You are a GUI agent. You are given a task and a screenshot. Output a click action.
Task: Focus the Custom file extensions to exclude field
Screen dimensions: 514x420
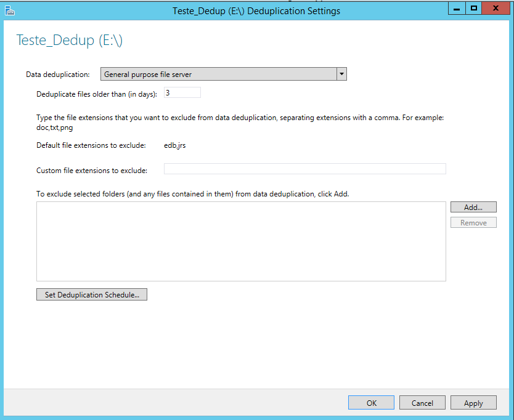tap(305, 169)
